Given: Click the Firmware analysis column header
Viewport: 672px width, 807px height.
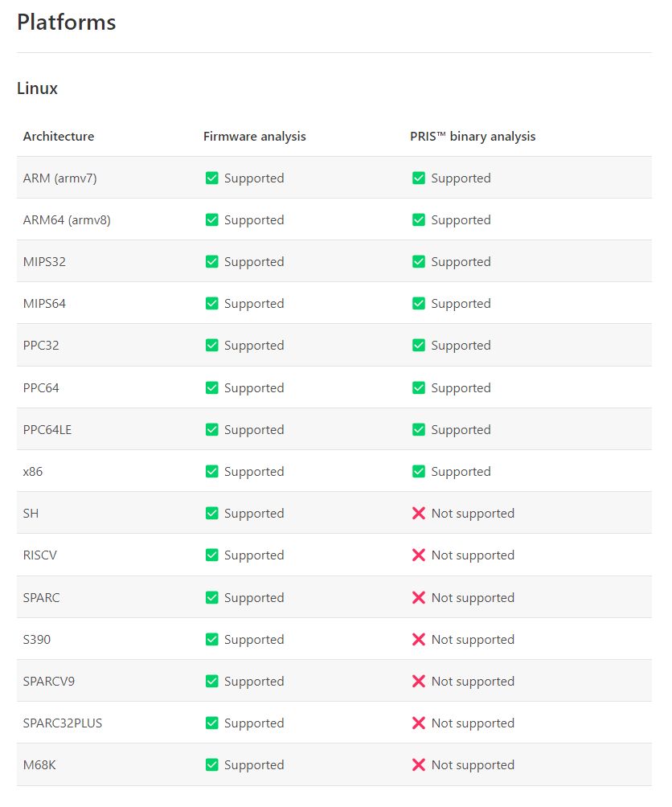Looking at the screenshot, I should coord(254,137).
